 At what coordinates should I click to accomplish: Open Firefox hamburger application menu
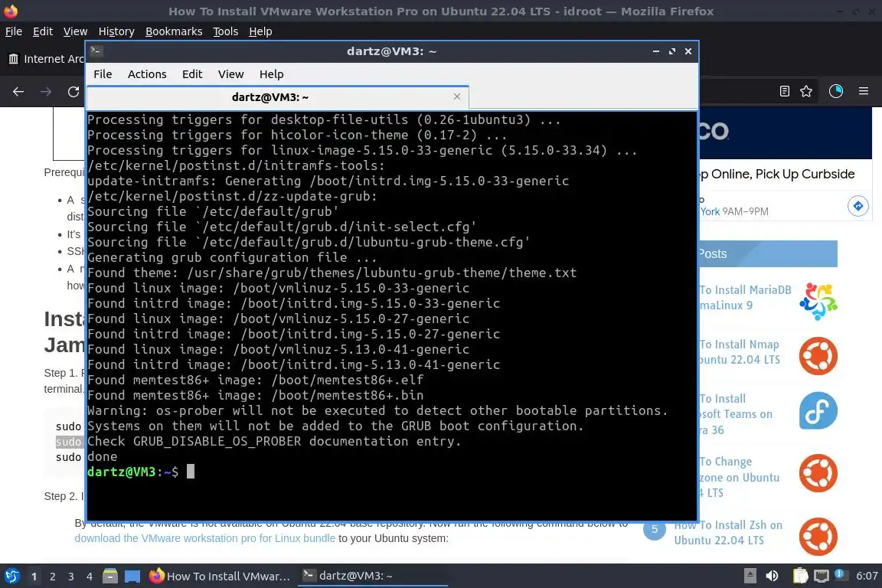pyautogui.click(x=864, y=91)
